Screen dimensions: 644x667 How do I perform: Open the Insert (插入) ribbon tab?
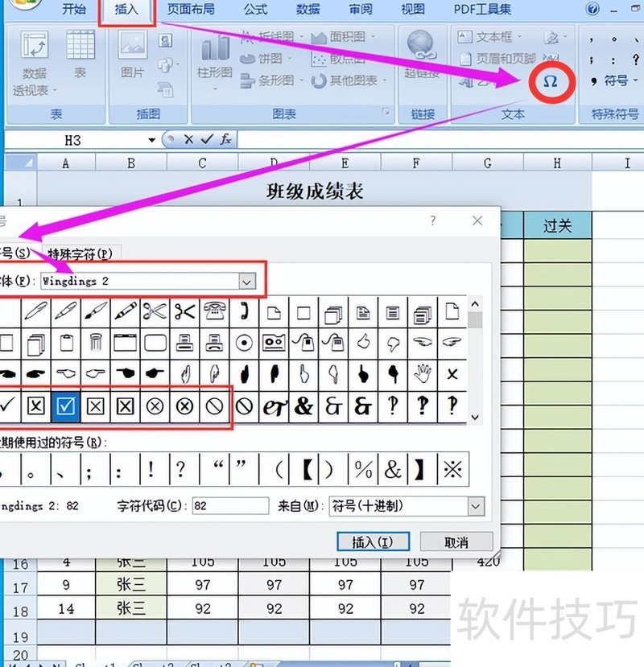[127, 10]
